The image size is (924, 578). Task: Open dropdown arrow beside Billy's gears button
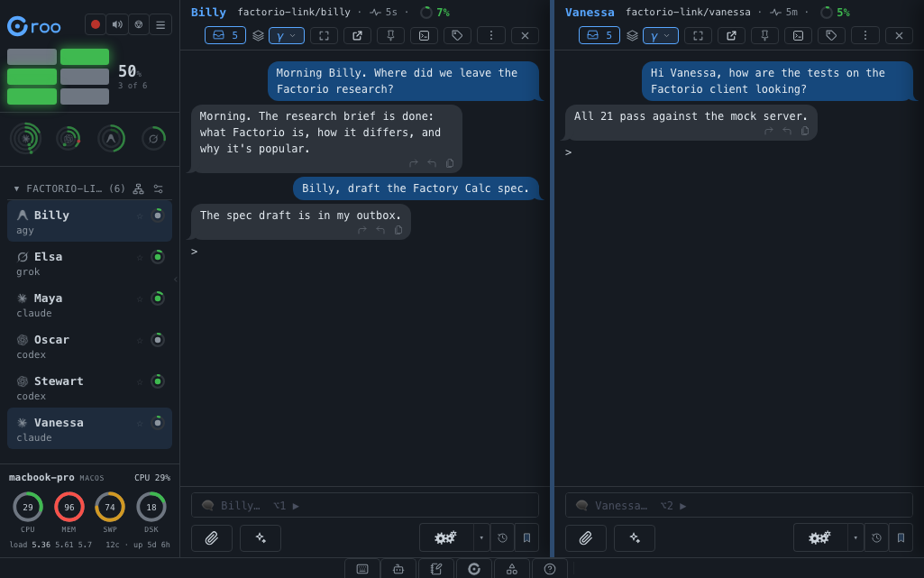[x=481, y=538]
